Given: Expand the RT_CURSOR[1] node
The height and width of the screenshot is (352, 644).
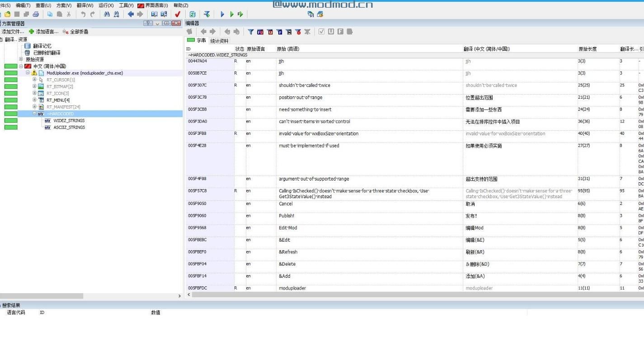Looking at the screenshot, I should [x=34, y=80].
